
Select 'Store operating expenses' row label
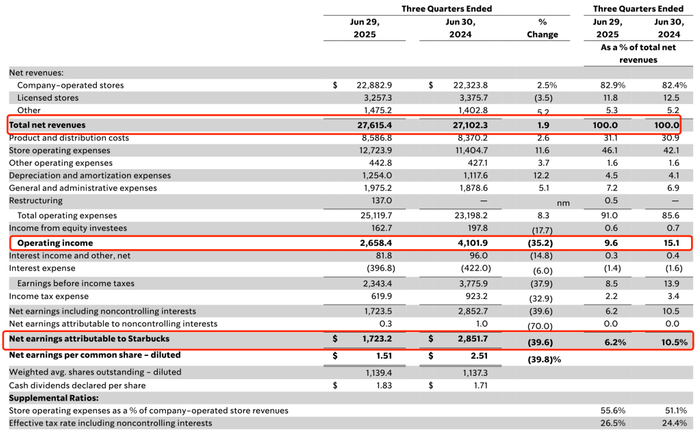tap(59, 150)
